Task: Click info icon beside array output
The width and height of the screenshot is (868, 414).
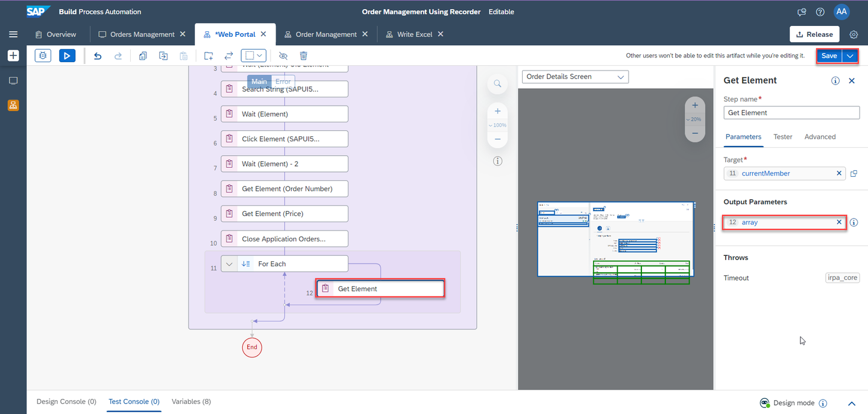Action: [x=854, y=223]
